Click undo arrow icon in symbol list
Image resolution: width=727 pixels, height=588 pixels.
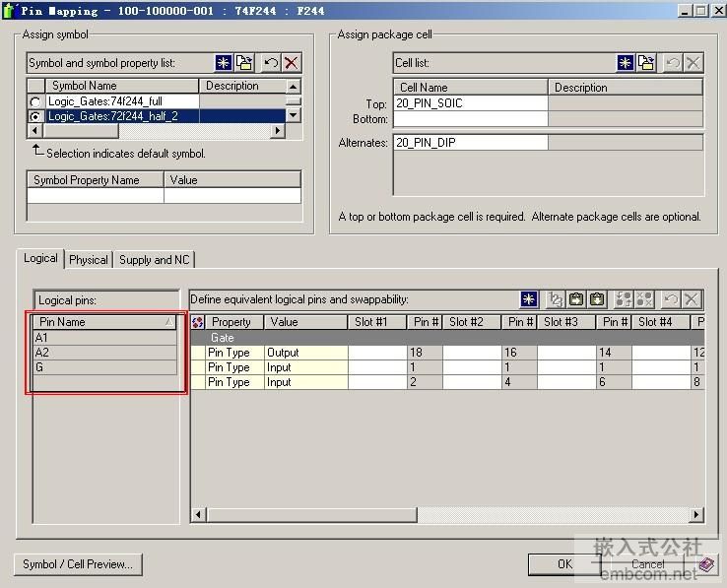(271, 63)
